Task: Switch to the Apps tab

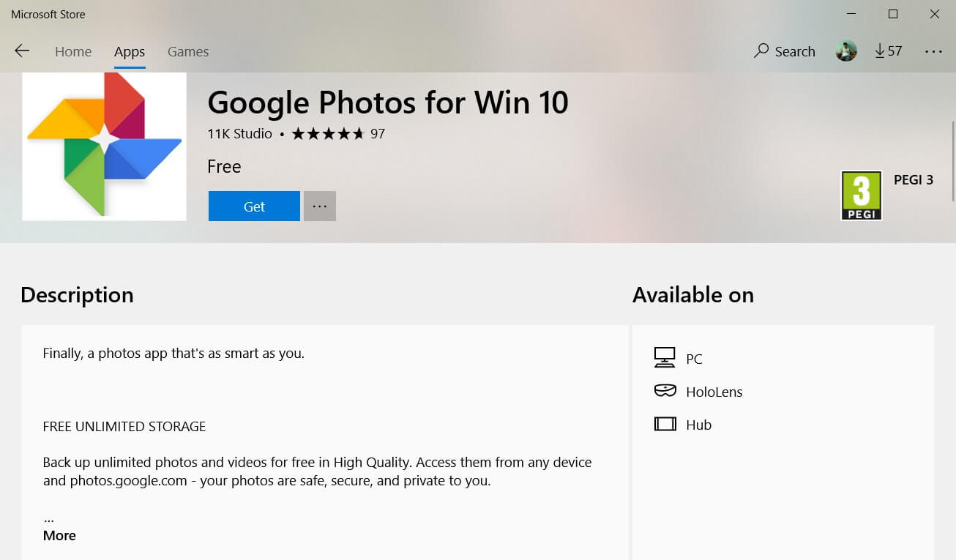Action: tap(130, 52)
